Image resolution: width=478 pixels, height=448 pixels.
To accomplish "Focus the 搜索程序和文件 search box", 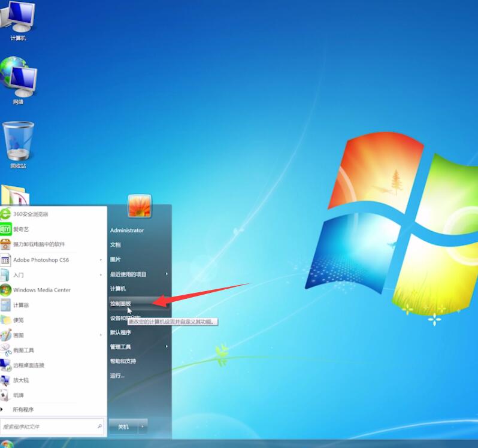I will point(52,426).
